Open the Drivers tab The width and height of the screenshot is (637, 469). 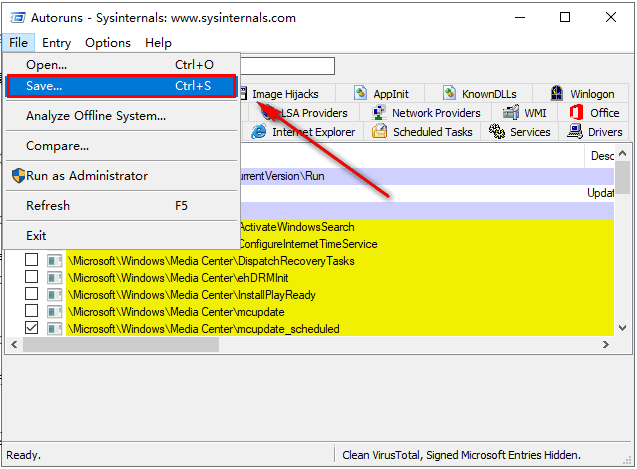pos(594,132)
